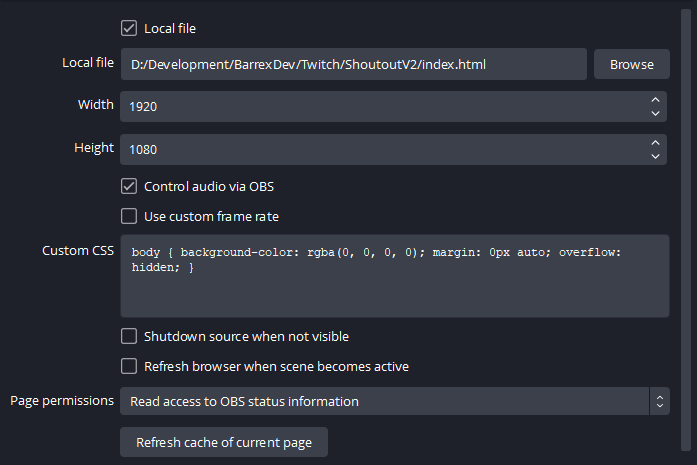Viewport: 697px width, 465px height.
Task: Disable Control audio via OBS
Action: tap(129, 186)
